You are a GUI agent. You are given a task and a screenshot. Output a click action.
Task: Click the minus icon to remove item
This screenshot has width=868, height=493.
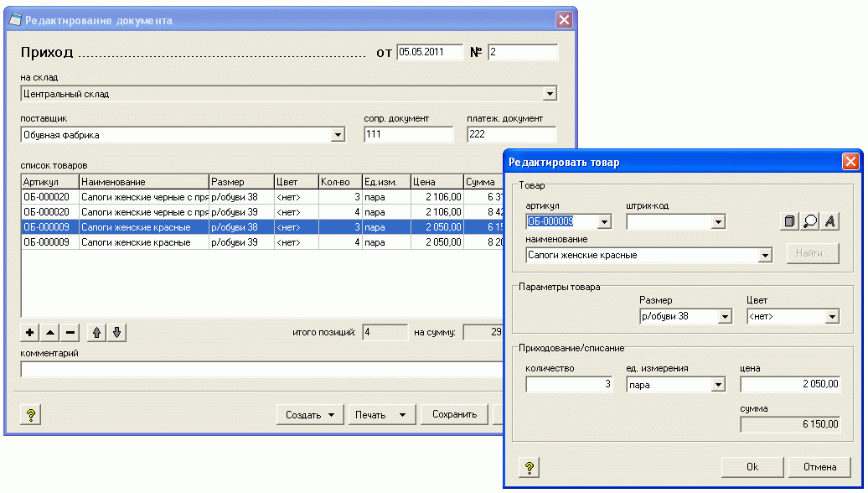70,333
